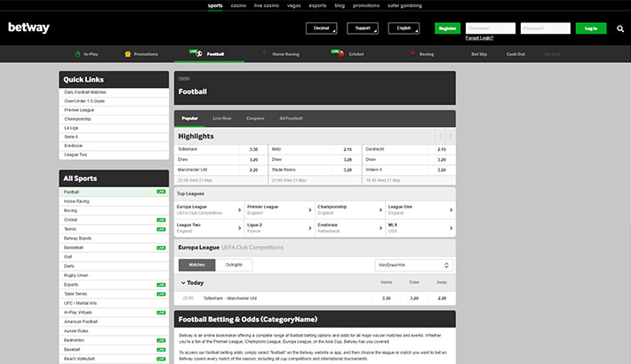Expand the Ligue 2 France arrow
The image size is (631, 364).
click(x=310, y=228)
